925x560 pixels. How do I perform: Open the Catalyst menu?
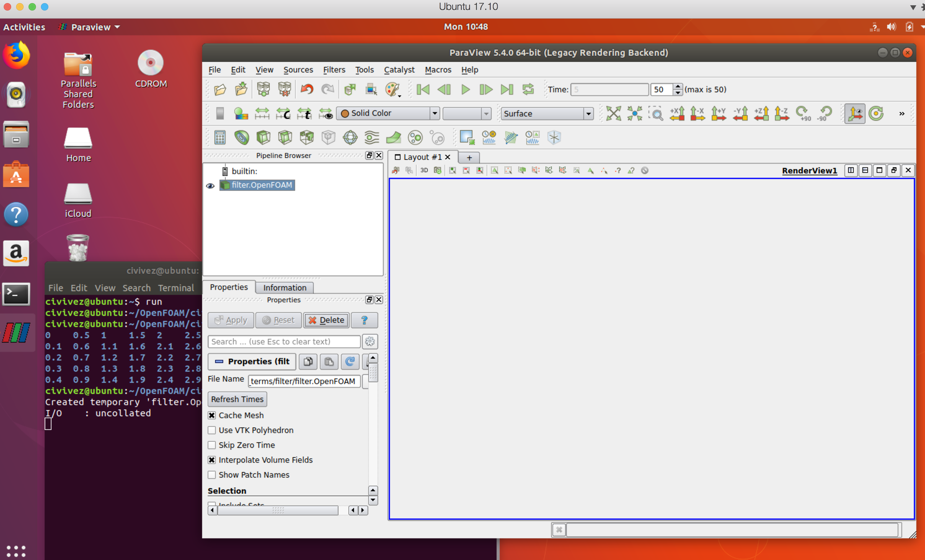coord(399,70)
